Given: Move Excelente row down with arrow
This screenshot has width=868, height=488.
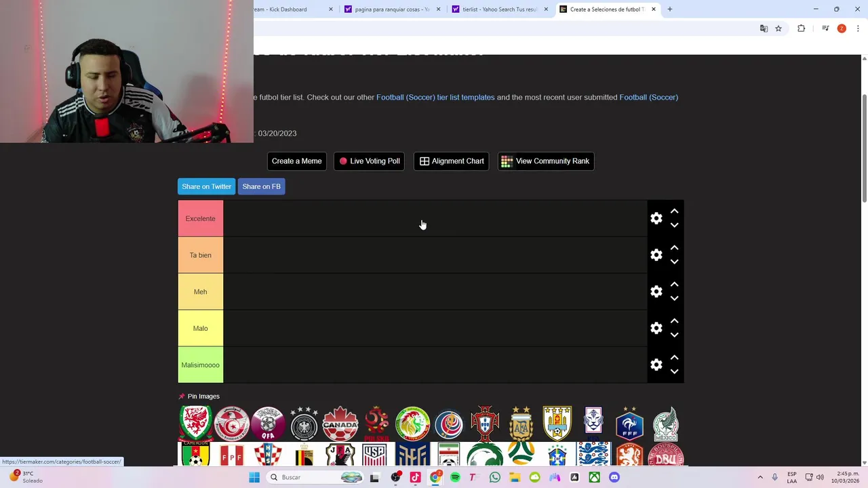Looking at the screenshot, I should point(674,225).
